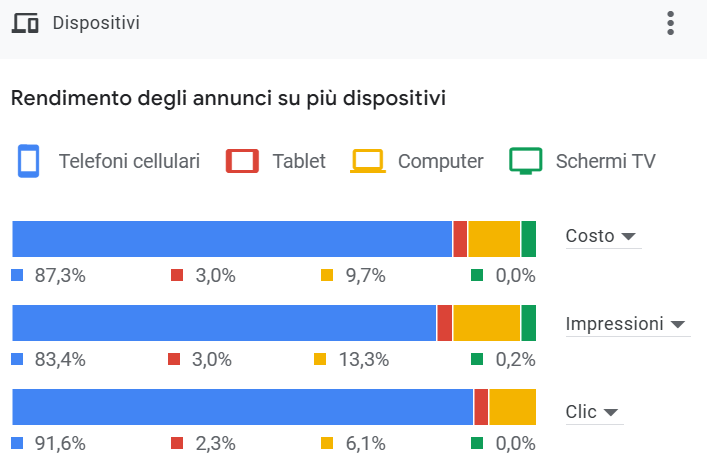Click the blue mobile phone legend icon
This screenshot has width=707, height=468.
28,161
